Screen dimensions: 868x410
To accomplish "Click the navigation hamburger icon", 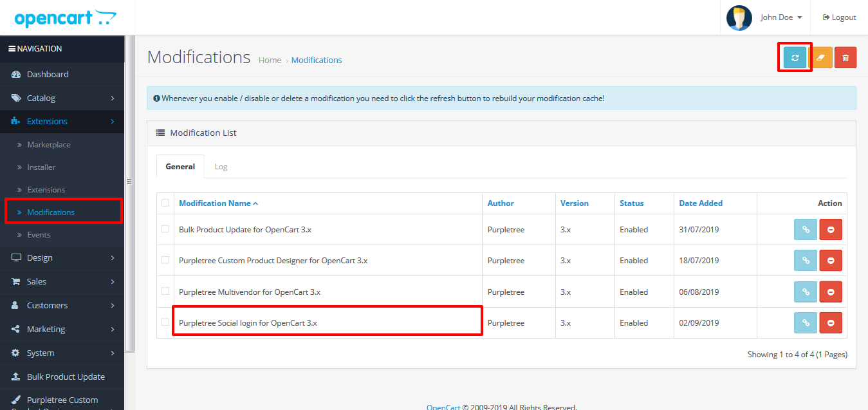I will point(12,48).
